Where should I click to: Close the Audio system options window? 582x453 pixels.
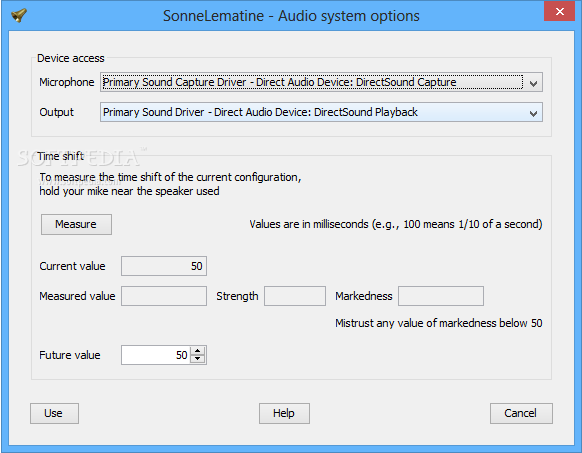pos(559,12)
